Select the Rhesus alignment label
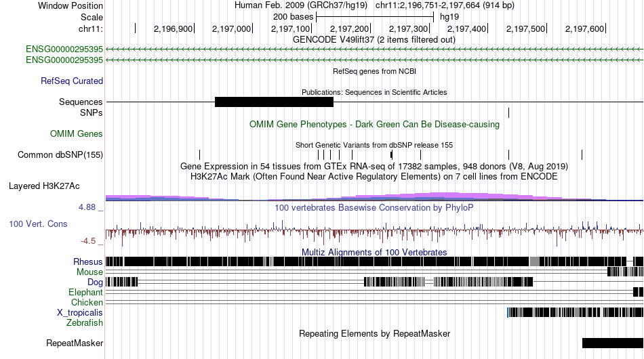The image size is (644, 359). 88,261
